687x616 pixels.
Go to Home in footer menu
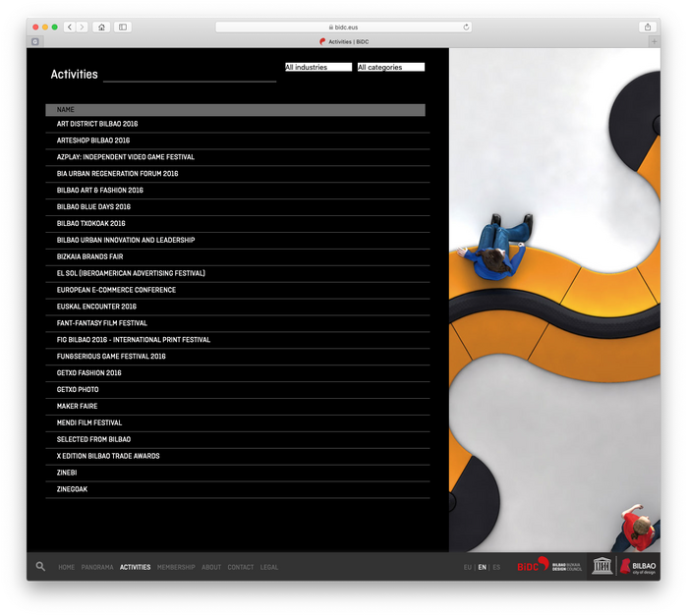[x=67, y=567]
